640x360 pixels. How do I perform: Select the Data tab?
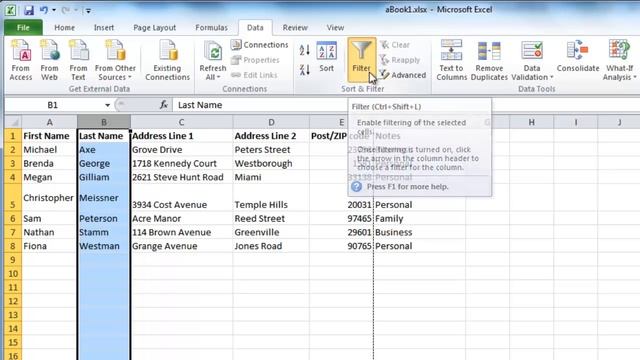(255, 28)
